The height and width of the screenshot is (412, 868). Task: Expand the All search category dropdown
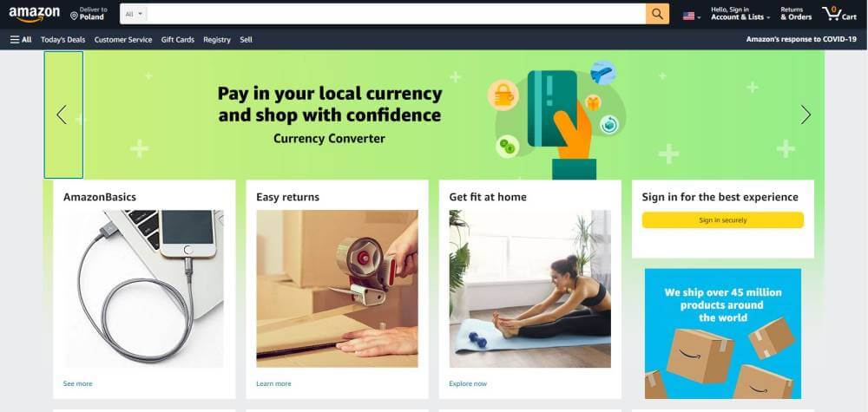click(x=134, y=14)
